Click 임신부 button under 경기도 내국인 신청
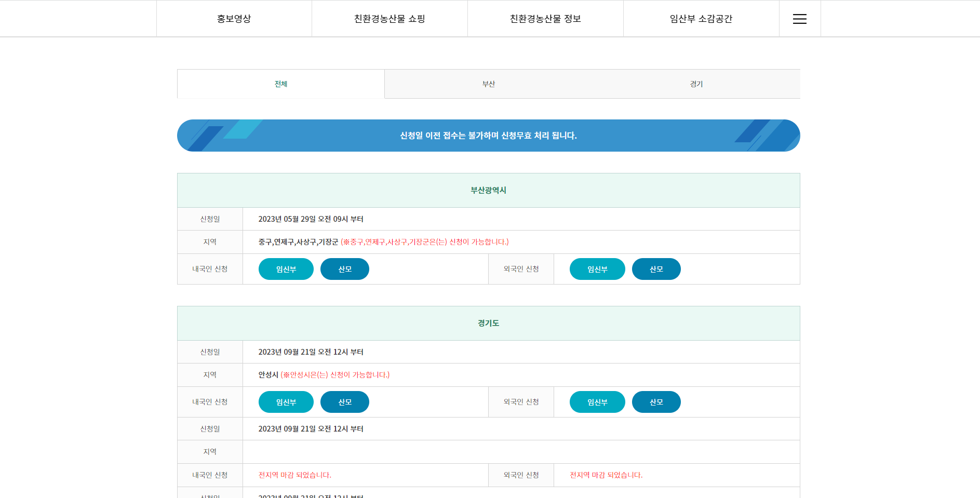This screenshot has width=980, height=498. click(x=286, y=402)
